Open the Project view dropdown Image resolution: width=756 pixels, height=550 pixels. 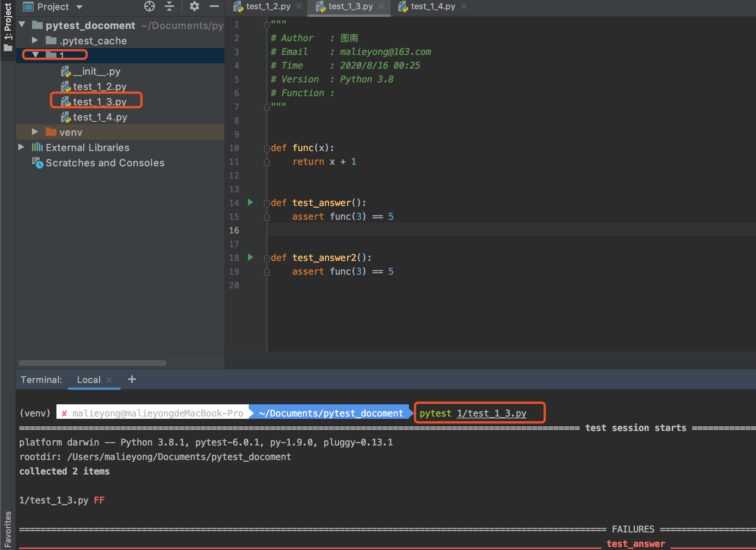[x=79, y=7]
